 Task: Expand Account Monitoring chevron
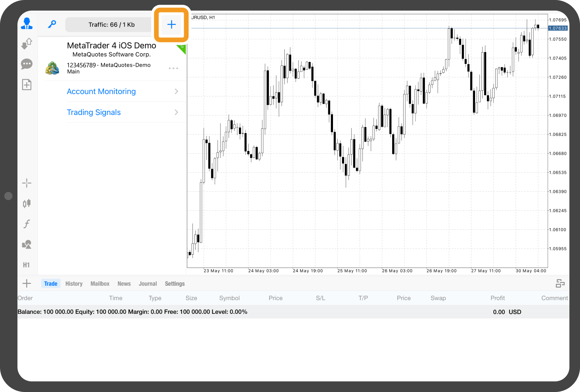pyautogui.click(x=176, y=91)
